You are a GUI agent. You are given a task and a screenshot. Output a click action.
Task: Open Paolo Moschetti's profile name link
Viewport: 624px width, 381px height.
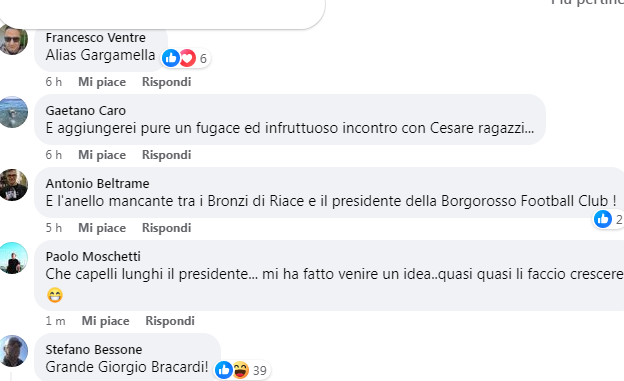tap(93, 256)
